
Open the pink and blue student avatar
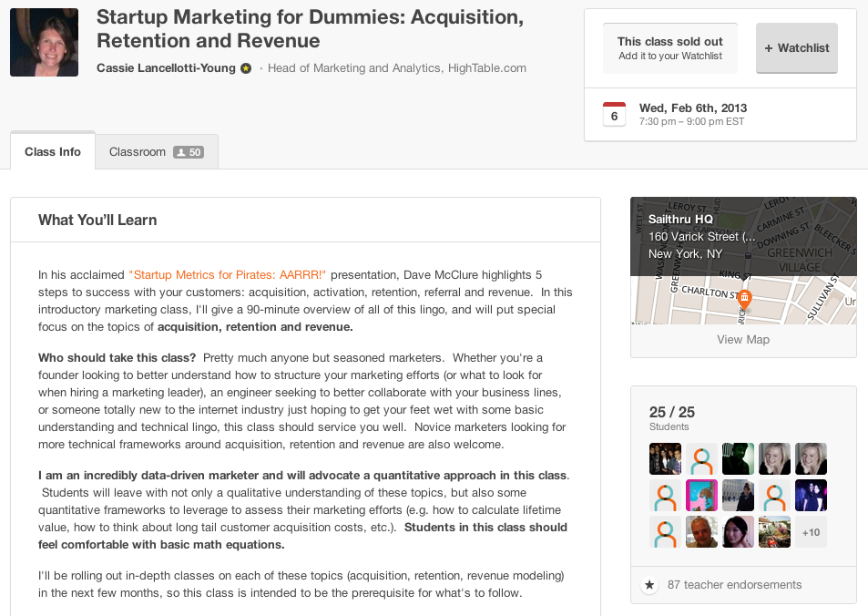point(701,496)
